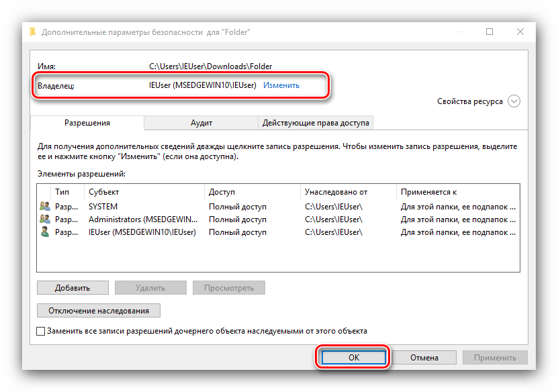Switch to the Разрешения tab
Image resolution: width=558 pixels, height=392 pixels.
87,123
